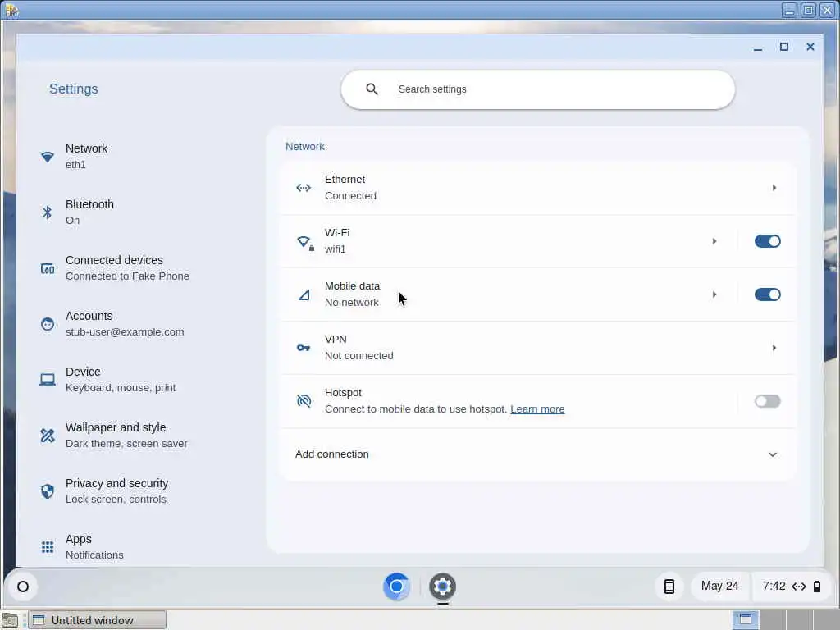Viewport: 840px width, 630px height.
Task: Go to Device settings section
Action: pyautogui.click(x=141, y=379)
